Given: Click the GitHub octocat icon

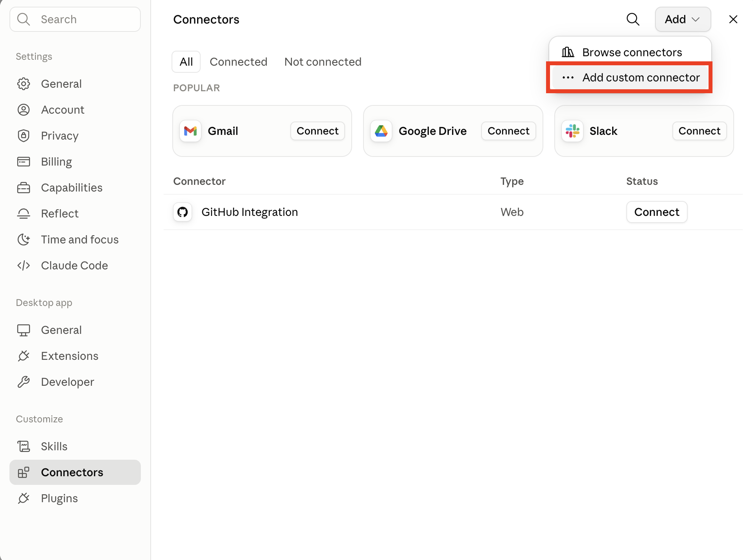Looking at the screenshot, I should click(183, 212).
